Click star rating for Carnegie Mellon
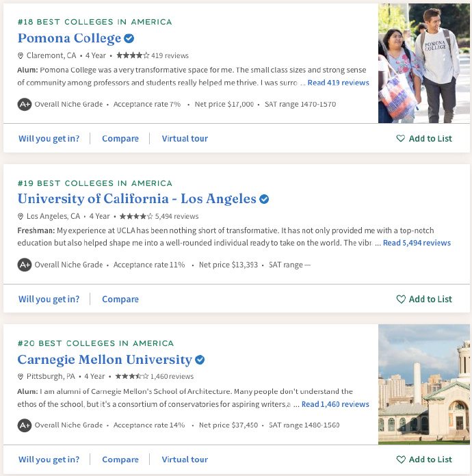Image resolution: width=472 pixels, height=476 pixels. pyautogui.click(x=132, y=376)
